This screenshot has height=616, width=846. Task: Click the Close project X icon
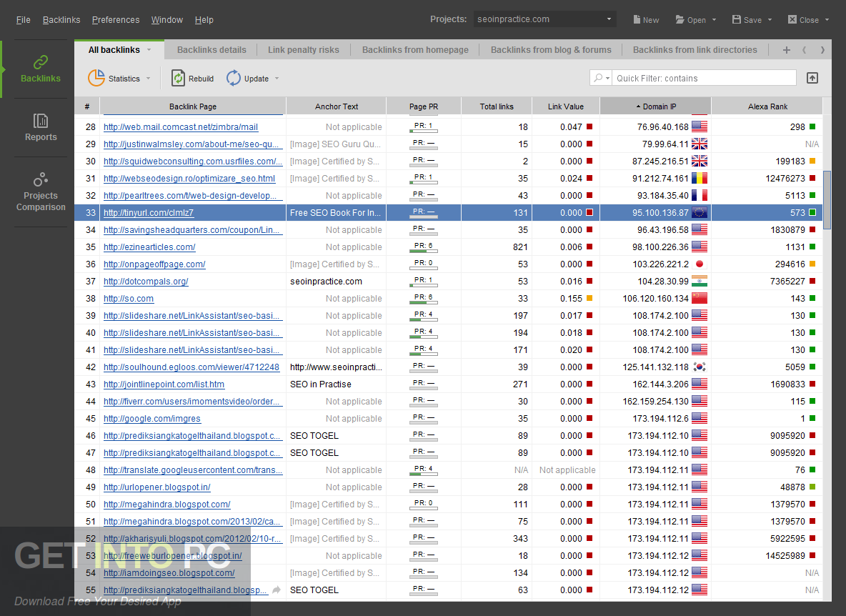[792, 19]
